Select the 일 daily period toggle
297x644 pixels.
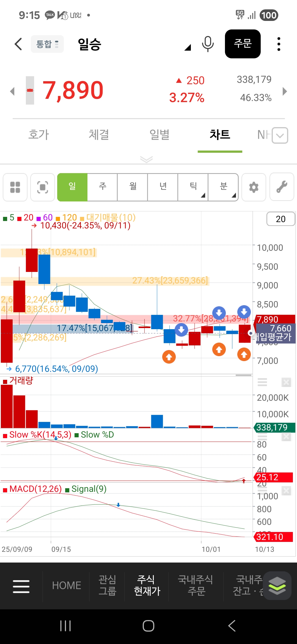point(72,187)
